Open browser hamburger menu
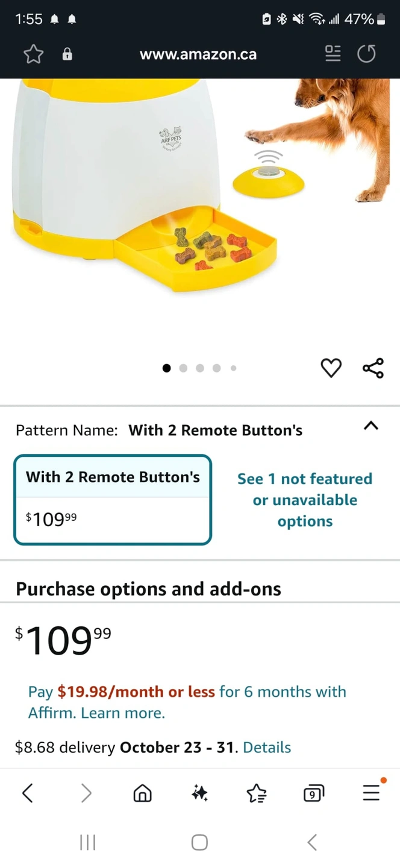This screenshot has width=400, height=868. tap(371, 793)
